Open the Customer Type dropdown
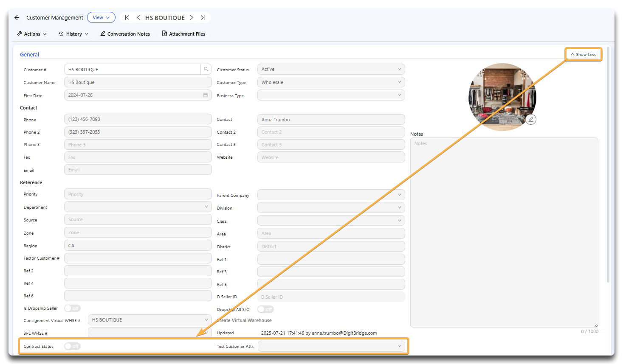The height and width of the screenshot is (364, 623). [331, 82]
